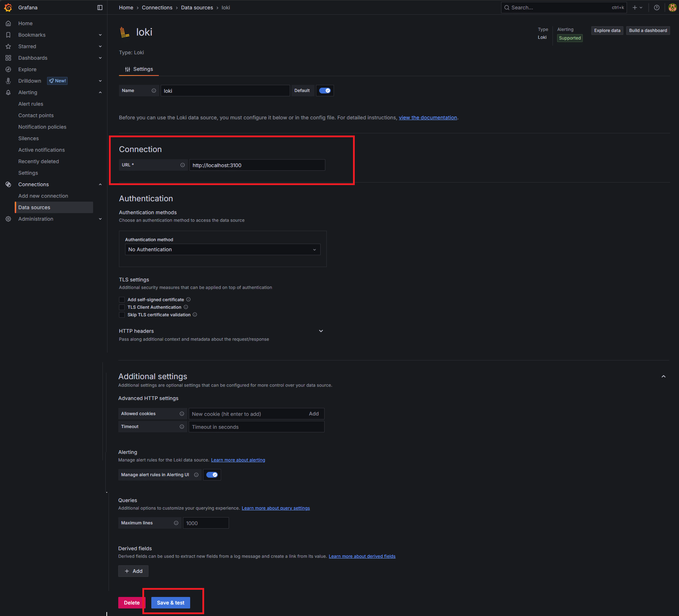Image resolution: width=679 pixels, height=616 pixels.
Task: Open the user profile avatar
Action: point(672,8)
